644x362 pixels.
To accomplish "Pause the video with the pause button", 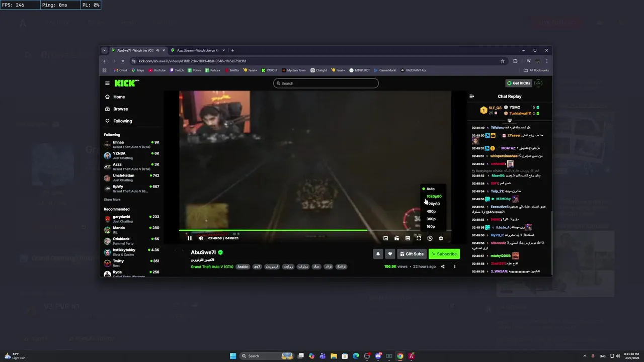I will 190,238.
